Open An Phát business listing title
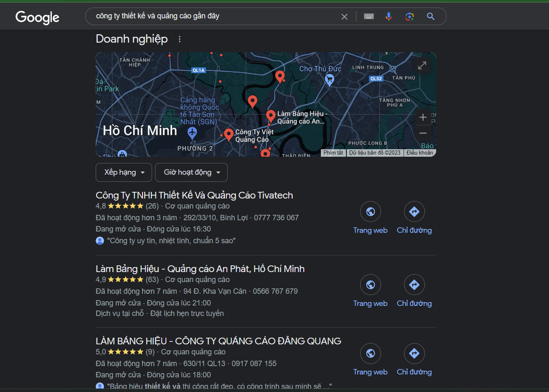The height and width of the screenshot is (392, 549). (x=200, y=269)
